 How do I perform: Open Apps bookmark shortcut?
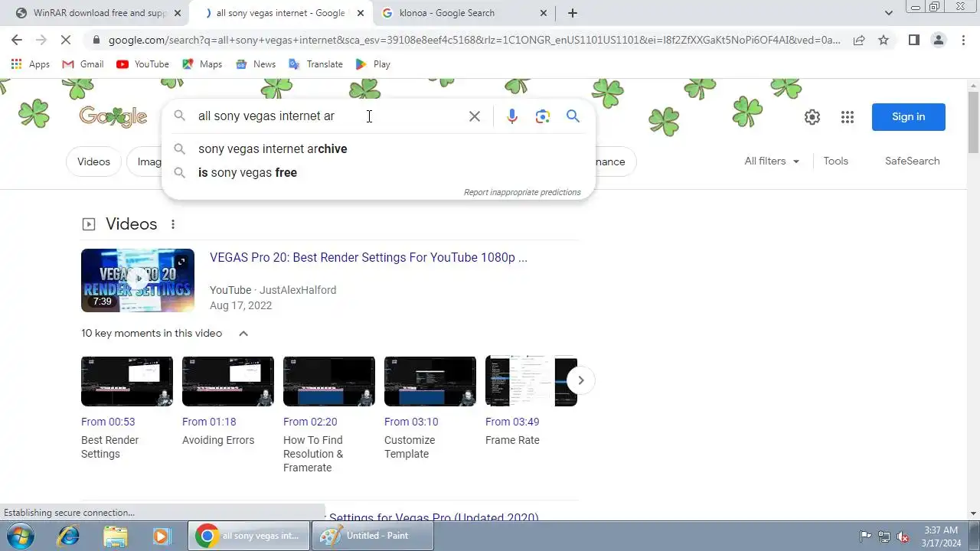click(31, 64)
